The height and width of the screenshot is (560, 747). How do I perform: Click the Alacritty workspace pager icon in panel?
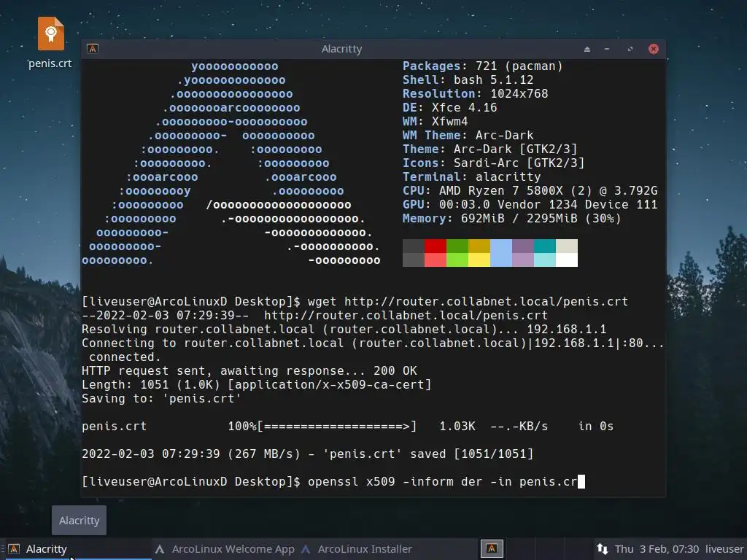tap(492, 549)
